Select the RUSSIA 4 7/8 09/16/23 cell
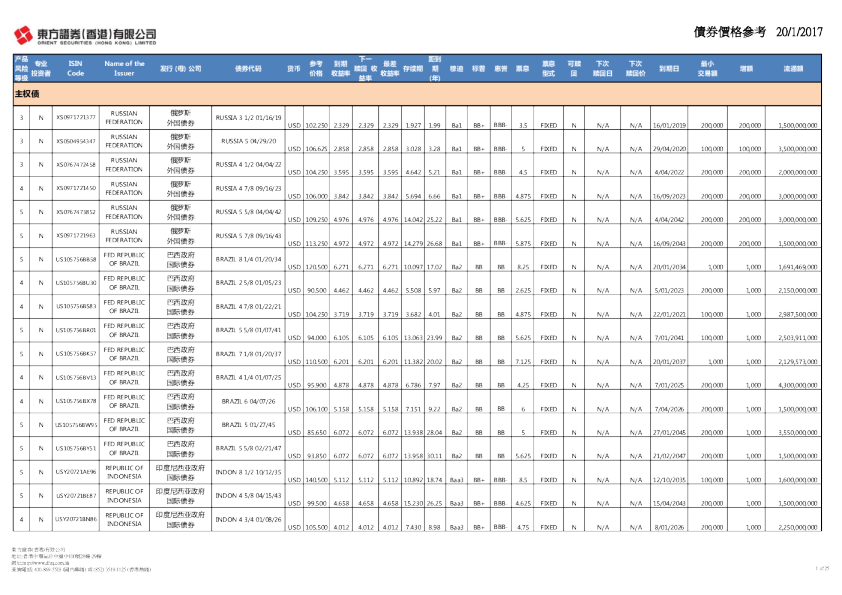This screenshot has height=595, width=842. [249, 187]
